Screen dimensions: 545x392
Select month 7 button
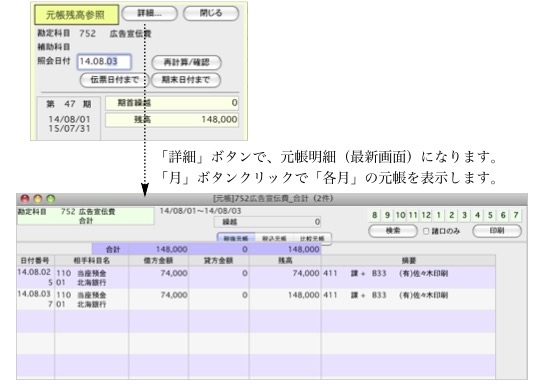(516, 215)
